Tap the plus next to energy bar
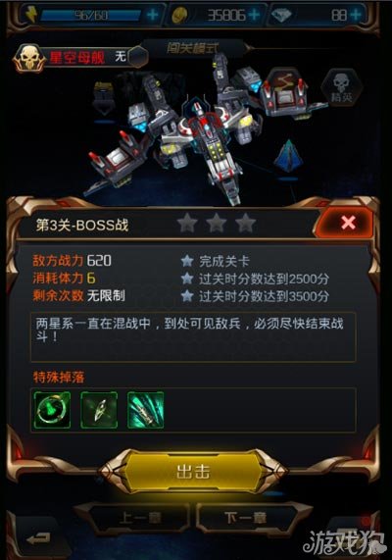 [x=153, y=15]
